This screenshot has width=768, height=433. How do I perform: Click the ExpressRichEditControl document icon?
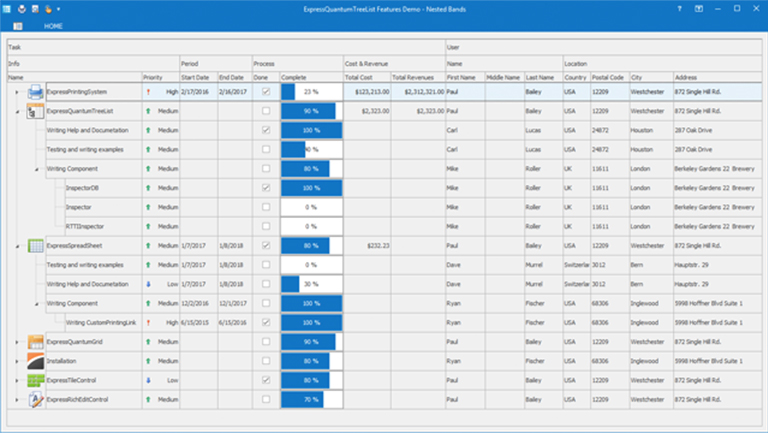click(35, 399)
